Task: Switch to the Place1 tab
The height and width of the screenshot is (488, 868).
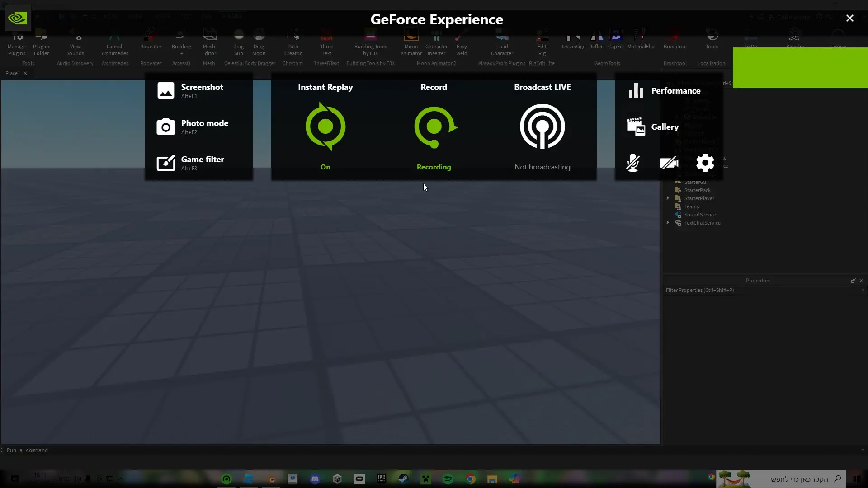Action: click(x=13, y=73)
